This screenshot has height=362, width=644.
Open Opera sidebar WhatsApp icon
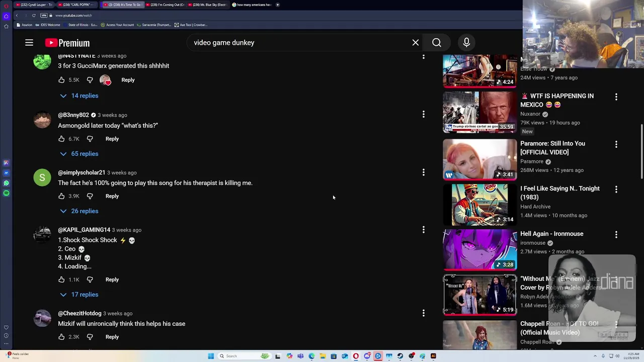click(x=6, y=183)
